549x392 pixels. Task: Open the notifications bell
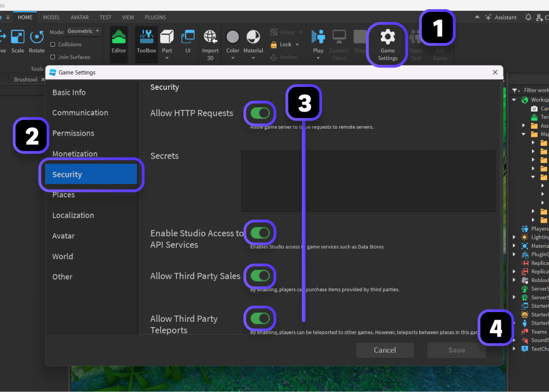pyautogui.click(x=528, y=17)
